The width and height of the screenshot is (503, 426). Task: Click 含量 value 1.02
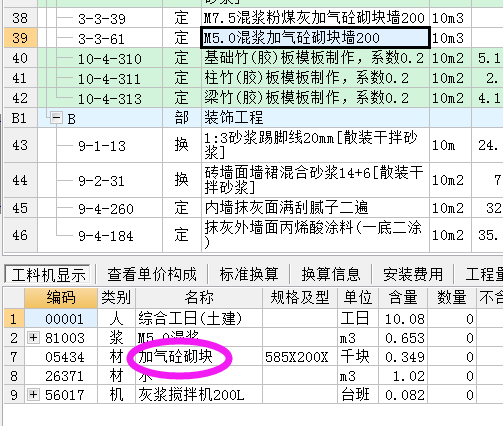[x=403, y=376]
